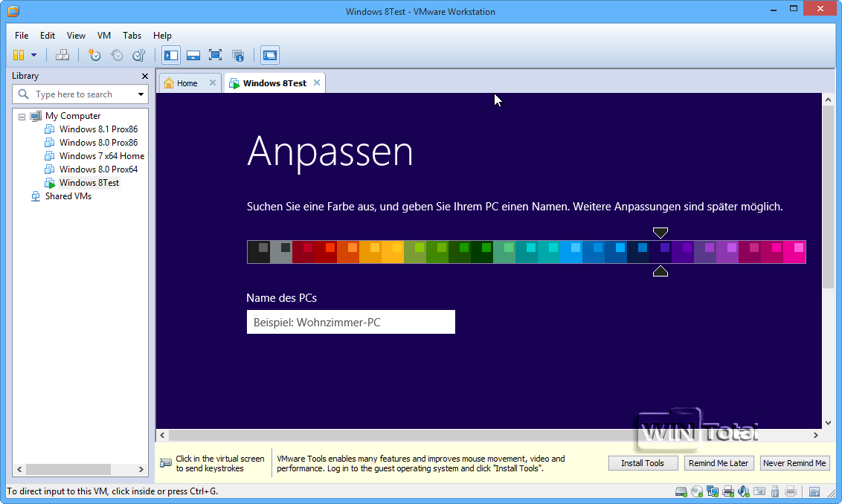Open the View menu

76,36
